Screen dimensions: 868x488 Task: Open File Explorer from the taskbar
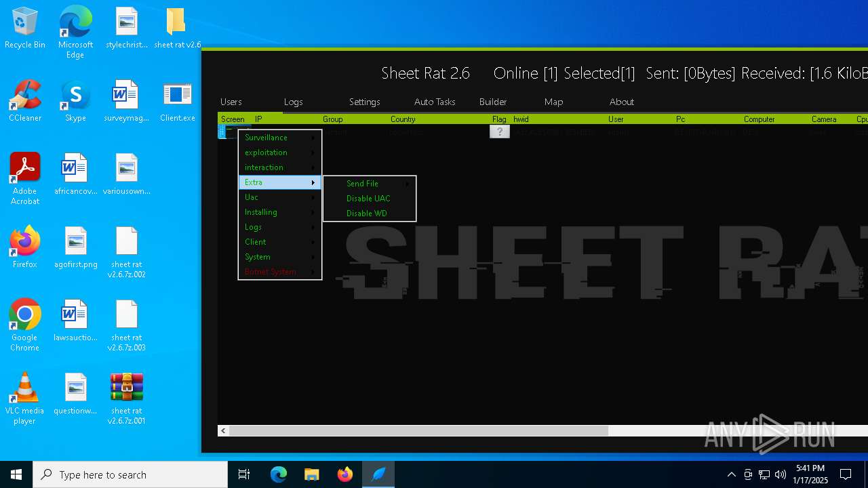(312, 474)
